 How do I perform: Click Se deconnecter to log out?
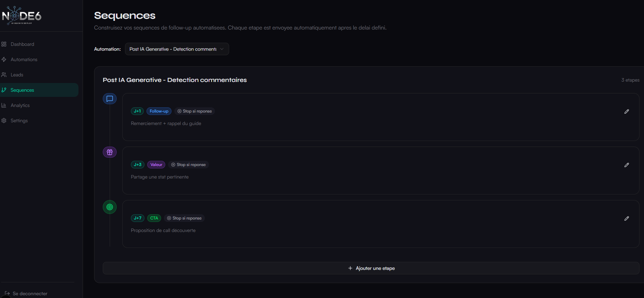tap(30, 293)
